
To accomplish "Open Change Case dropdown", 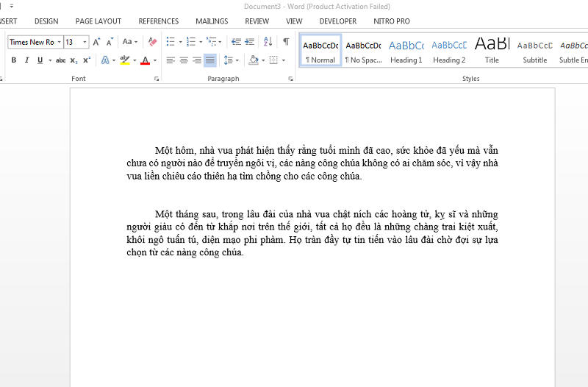I will click(x=130, y=42).
